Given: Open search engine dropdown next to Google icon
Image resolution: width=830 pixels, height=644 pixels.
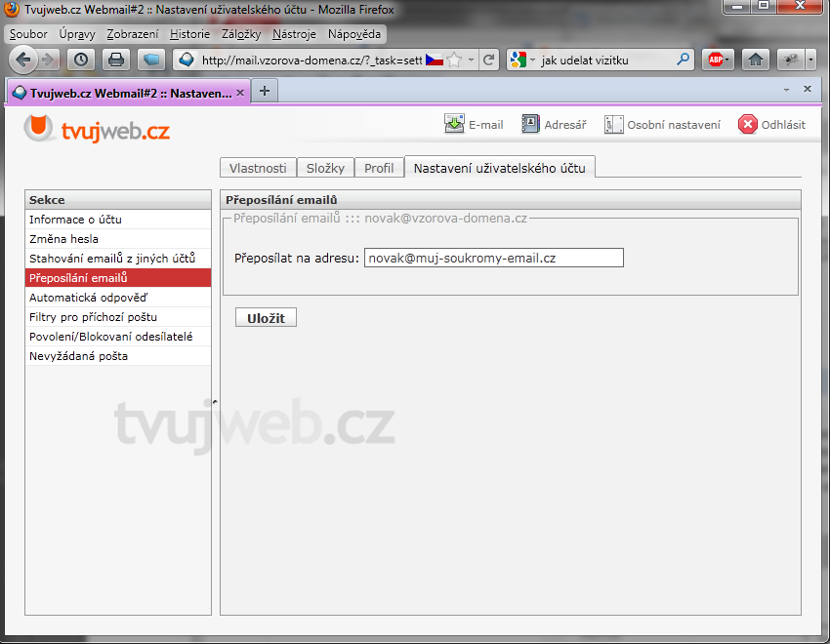Looking at the screenshot, I should tap(533, 60).
